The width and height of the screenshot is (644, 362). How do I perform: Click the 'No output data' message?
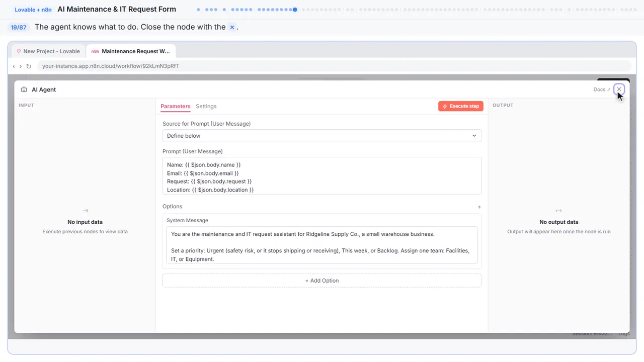(559, 222)
